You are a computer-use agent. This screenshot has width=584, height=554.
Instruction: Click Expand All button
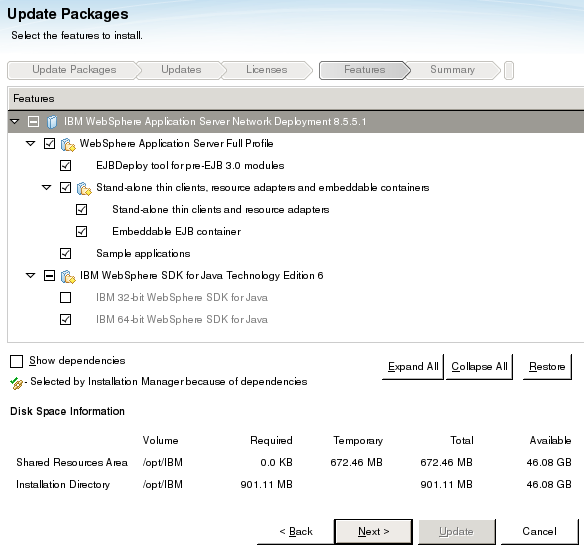coord(413,367)
